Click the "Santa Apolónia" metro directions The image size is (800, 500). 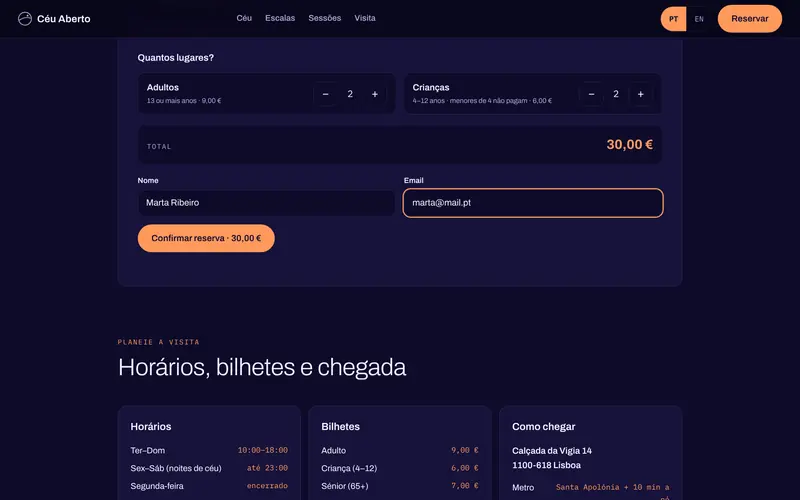tap(612, 491)
